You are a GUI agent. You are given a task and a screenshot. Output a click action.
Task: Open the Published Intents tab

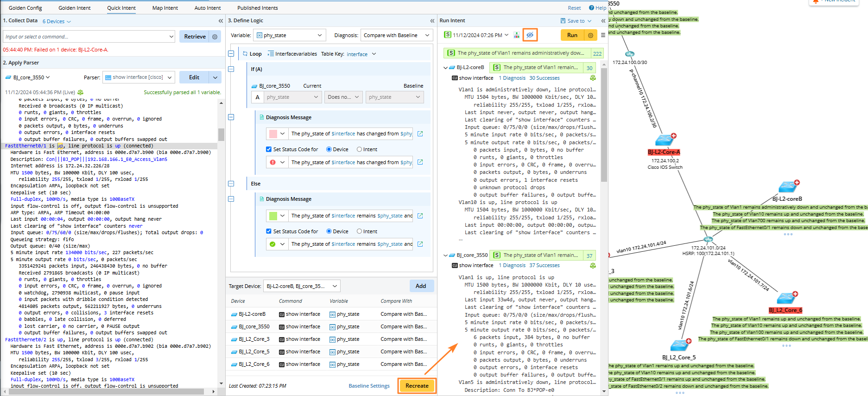257,8
